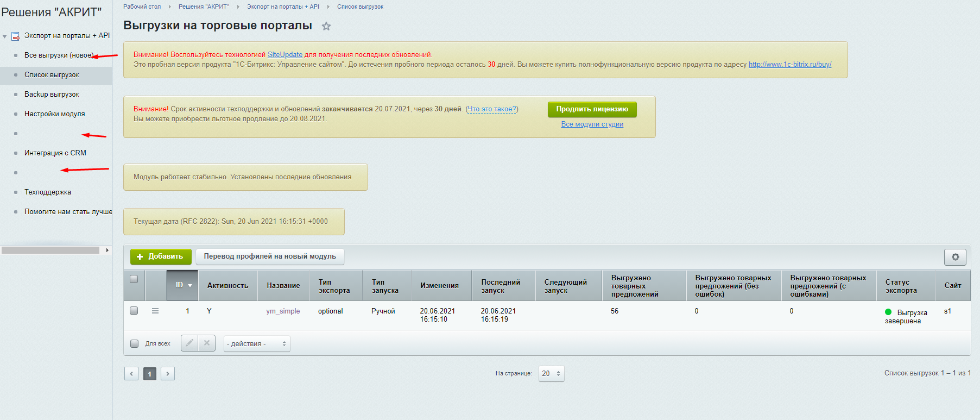Click the pencil edit icon below table
Image resolution: width=980 pixels, height=420 pixels.
(189, 343)
